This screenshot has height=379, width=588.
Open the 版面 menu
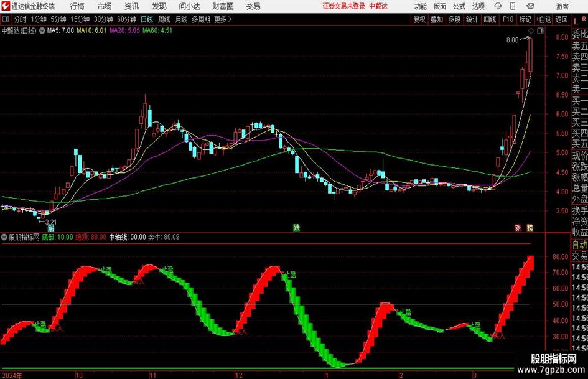tap(440, 6)
